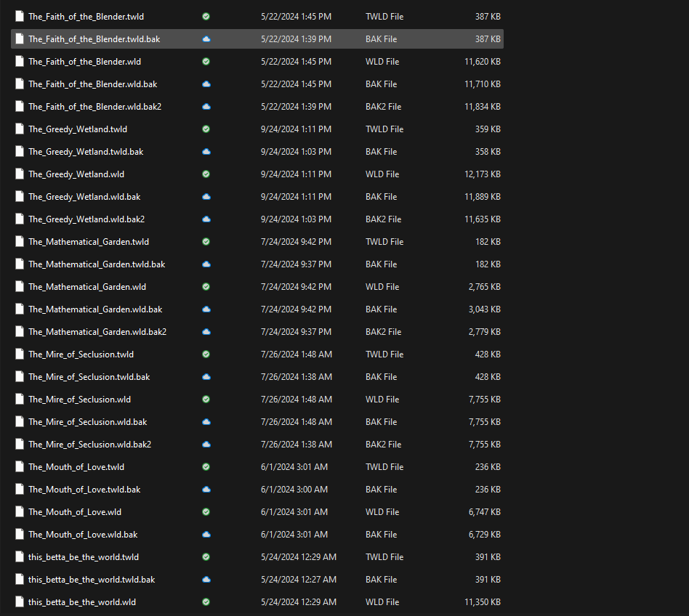The image size is (689, 616).
Task: Select The_Greedy_Wetland.twld.bak filename
Action: pos(86,152)
